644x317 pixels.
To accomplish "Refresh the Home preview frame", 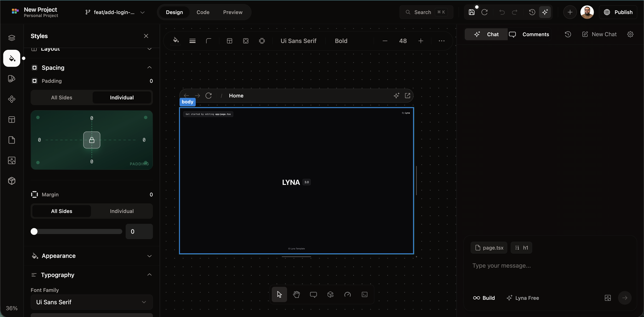I will click(x=209, y=96).
